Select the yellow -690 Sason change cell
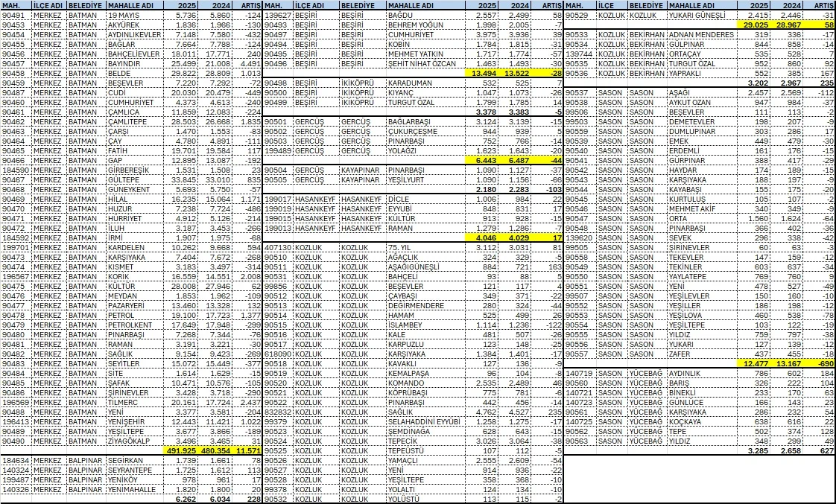836x504 pixels. (822, 363)
